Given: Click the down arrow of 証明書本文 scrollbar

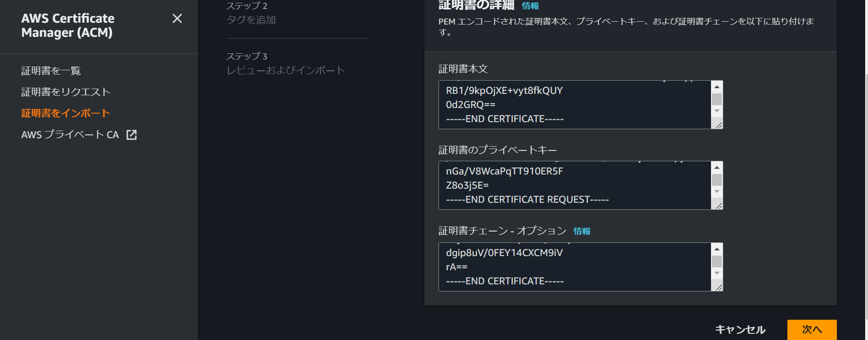Looking at the screenshot, I should (x=717, y=111).
